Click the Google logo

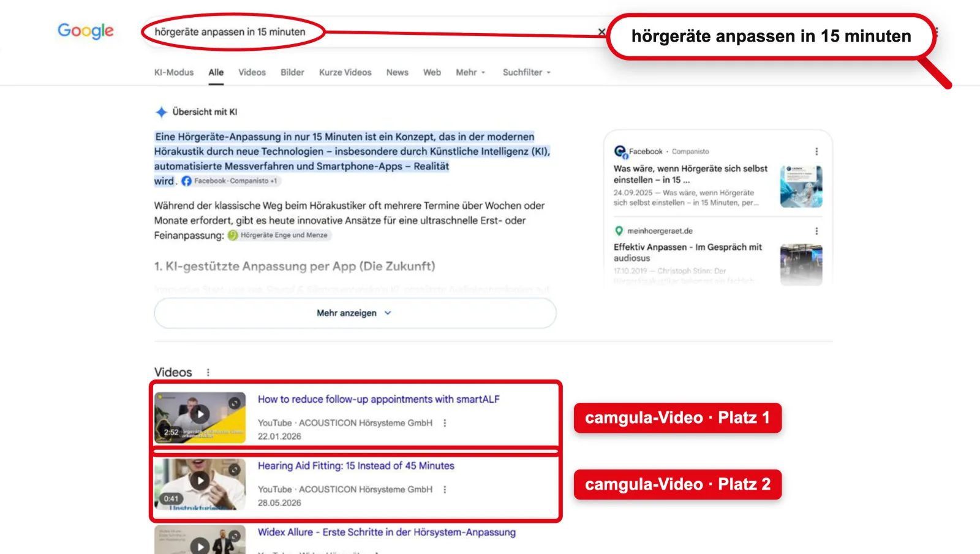(85, 31)
